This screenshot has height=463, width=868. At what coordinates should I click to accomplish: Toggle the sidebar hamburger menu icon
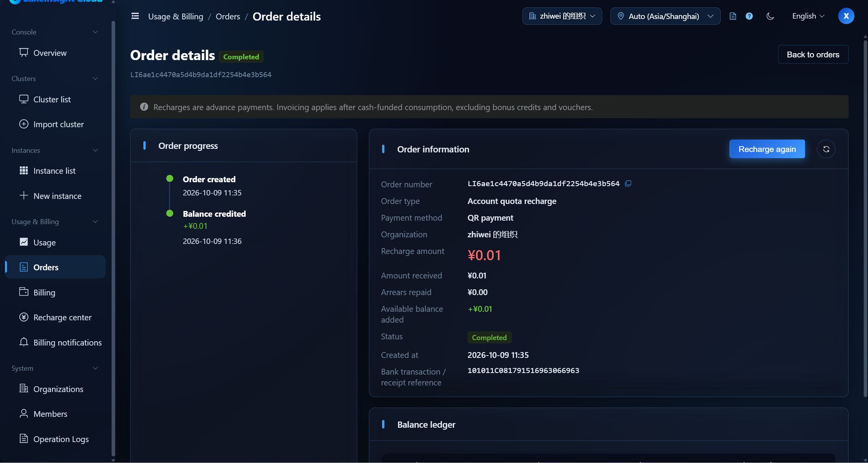point(135,16)
